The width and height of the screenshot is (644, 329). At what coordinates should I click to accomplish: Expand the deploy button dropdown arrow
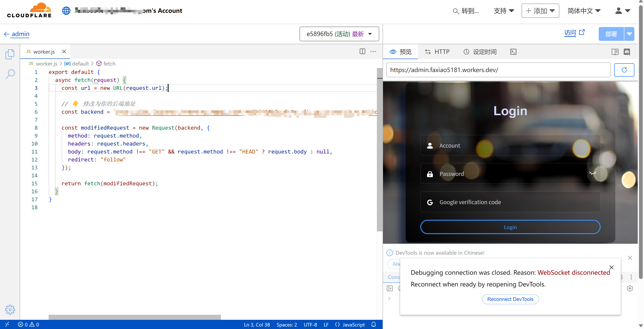coord(629,34)
